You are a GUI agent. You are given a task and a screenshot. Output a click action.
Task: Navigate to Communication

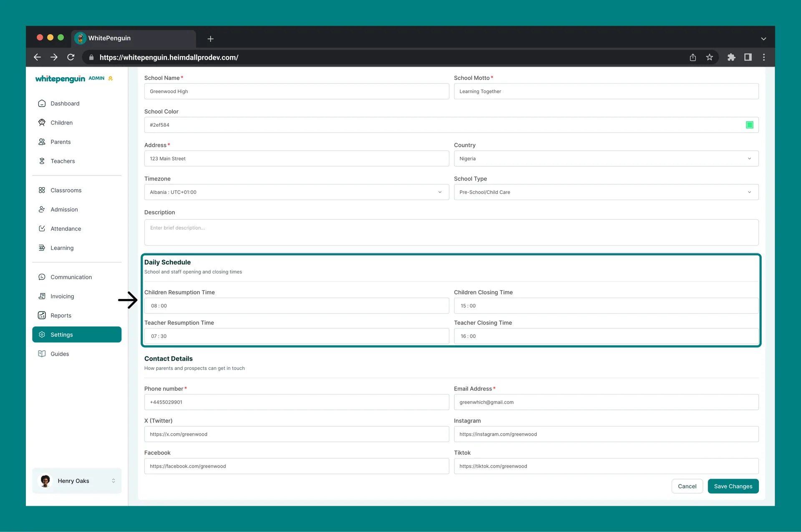(77, 277)
